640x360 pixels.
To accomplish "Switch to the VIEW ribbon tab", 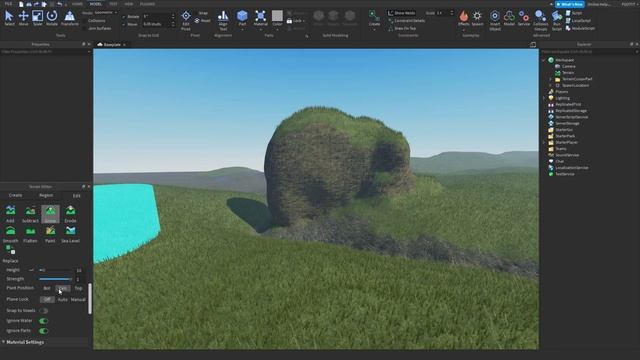I will [129, 4].
